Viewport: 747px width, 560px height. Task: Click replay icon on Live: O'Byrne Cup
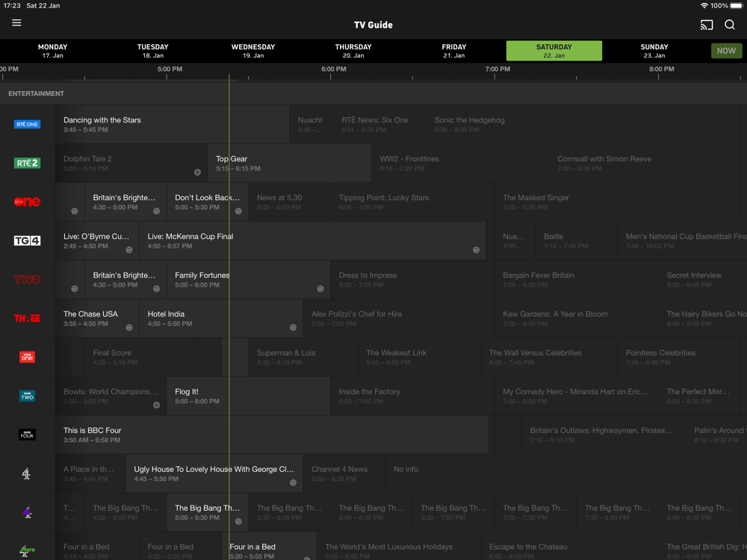point(129,249)
